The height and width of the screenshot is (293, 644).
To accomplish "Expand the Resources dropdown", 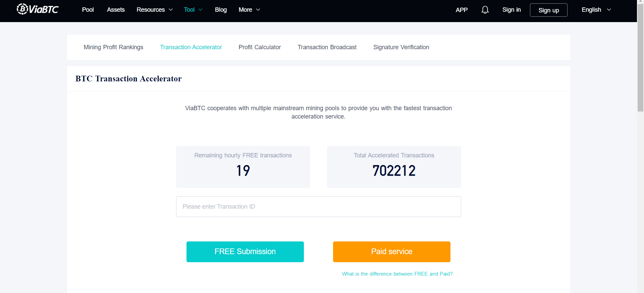I will point(155,10).
